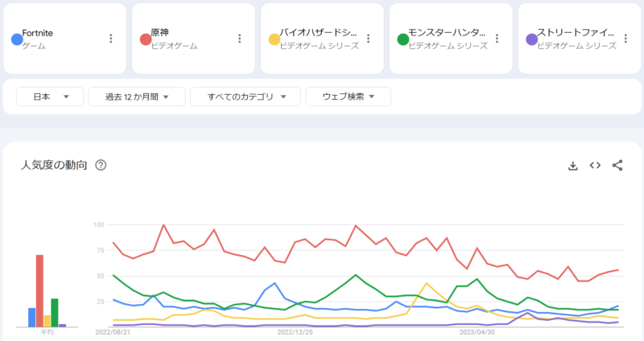Open the ストリートファイター card three-dot menu
Screen dimensions: 644x341
(x=625, y=39)
